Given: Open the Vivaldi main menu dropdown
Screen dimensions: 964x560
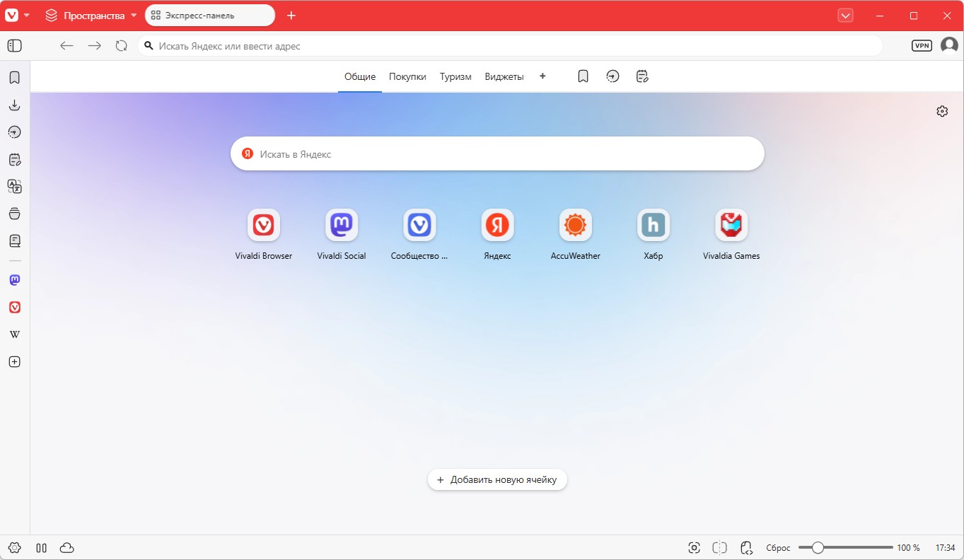Looking at the screenshot, I should pos(18,16).
